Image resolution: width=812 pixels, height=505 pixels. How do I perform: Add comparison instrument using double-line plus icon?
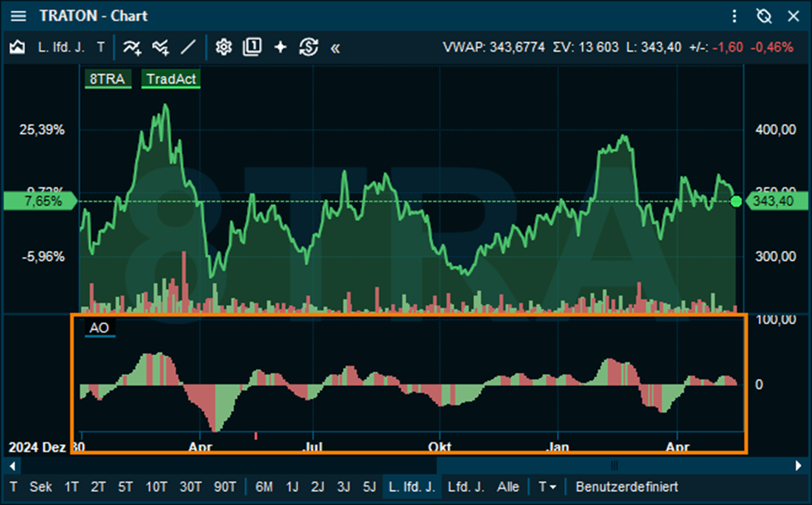(x=161, y=47)
